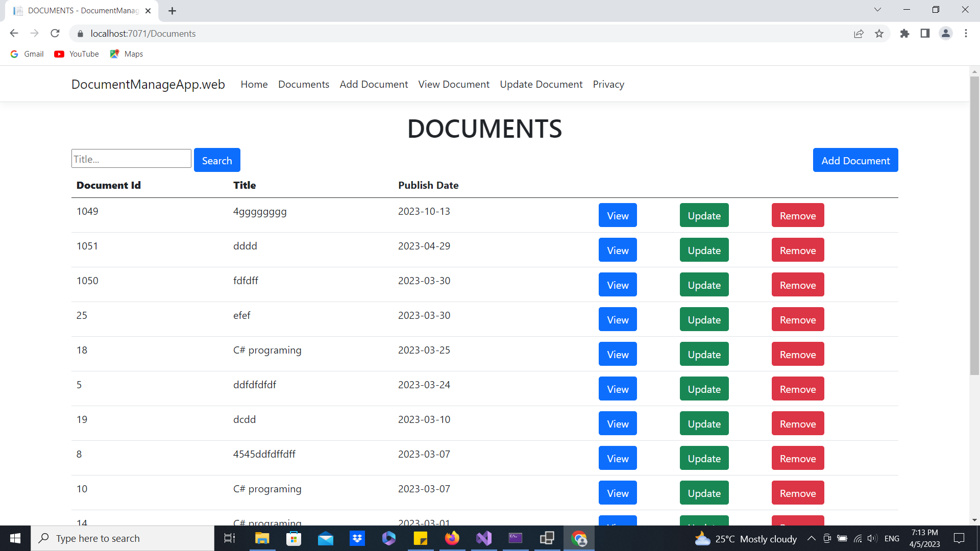Click the share icon in the address bar
The image size is (980, 551).
pos(859,33)
